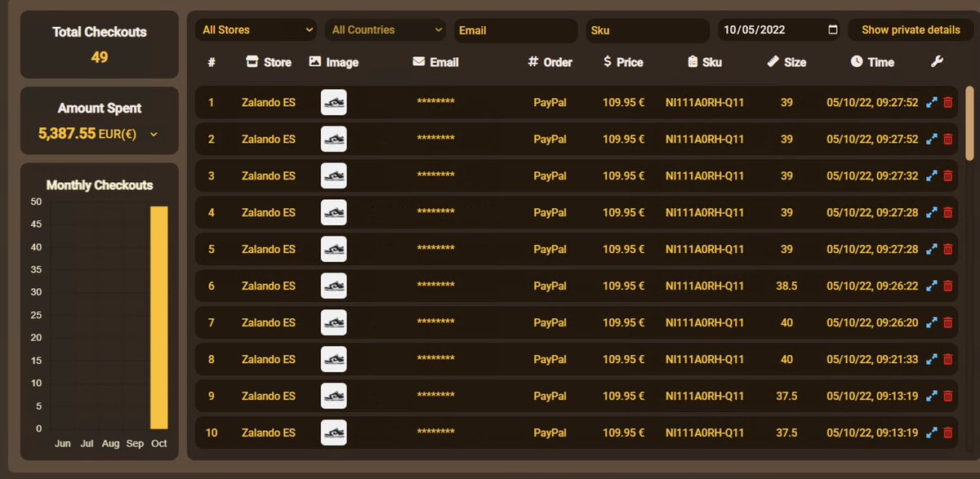Click the table vertical scrollbar thumb
The image size is (980, 479).
click(970, 122)
